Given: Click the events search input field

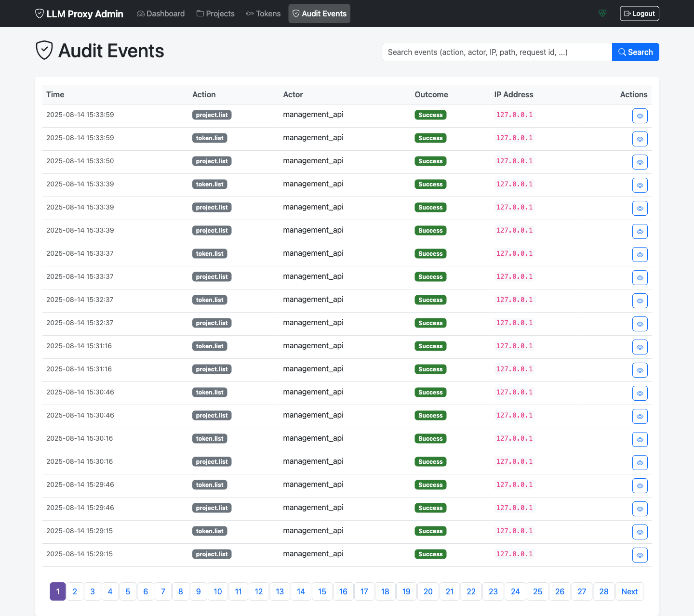Looking at the screenshot, I should pyautogui.click(x=496, y=52).
